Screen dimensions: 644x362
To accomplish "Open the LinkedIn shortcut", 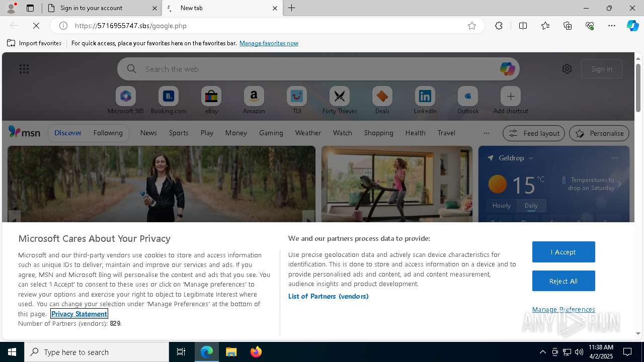I will click(425, 100).
